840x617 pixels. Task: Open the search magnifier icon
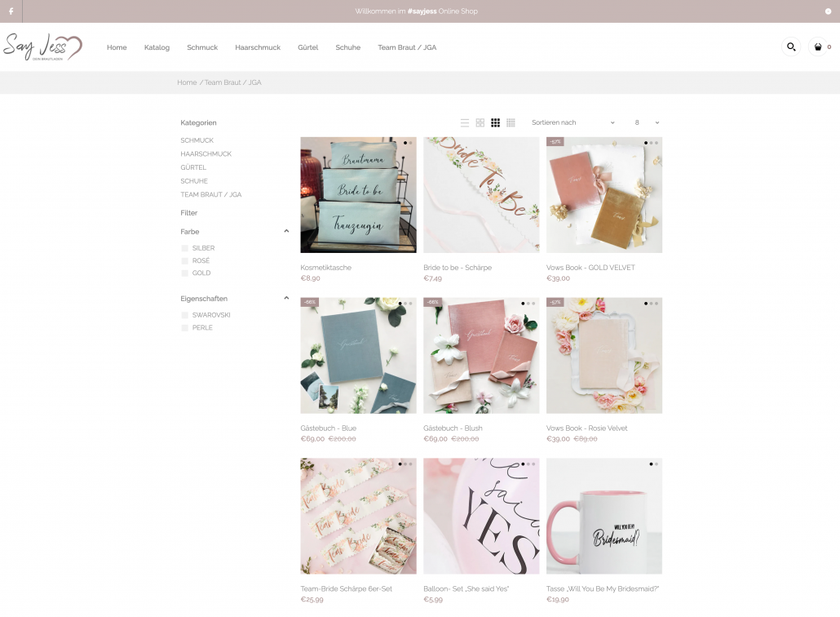point(790,47)
